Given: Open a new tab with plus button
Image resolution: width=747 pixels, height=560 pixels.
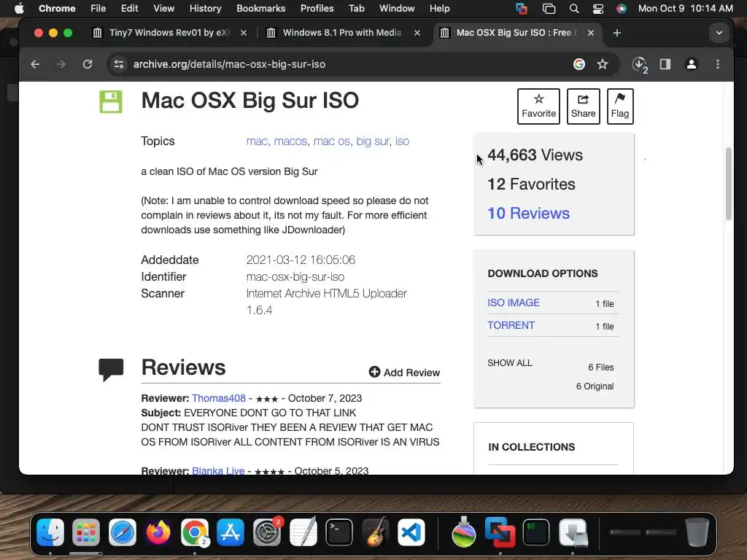Looking at the screenshot, I should point(617,33).
